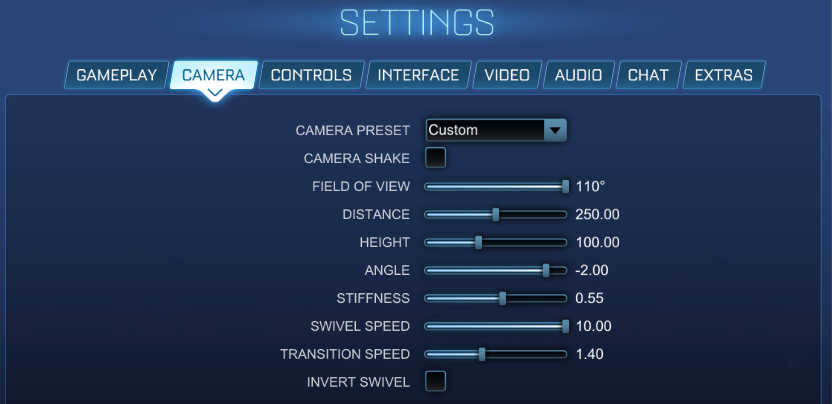832x404 pixels.
Task: Open the Interface tab
Action: pyautogui.click(x=418, y=75)
